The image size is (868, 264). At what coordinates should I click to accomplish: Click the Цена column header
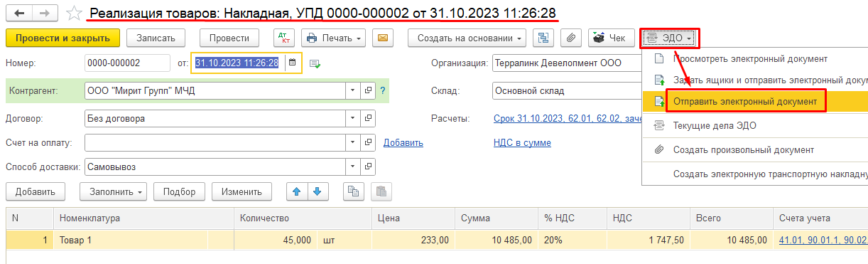click(x=413, y=218)
